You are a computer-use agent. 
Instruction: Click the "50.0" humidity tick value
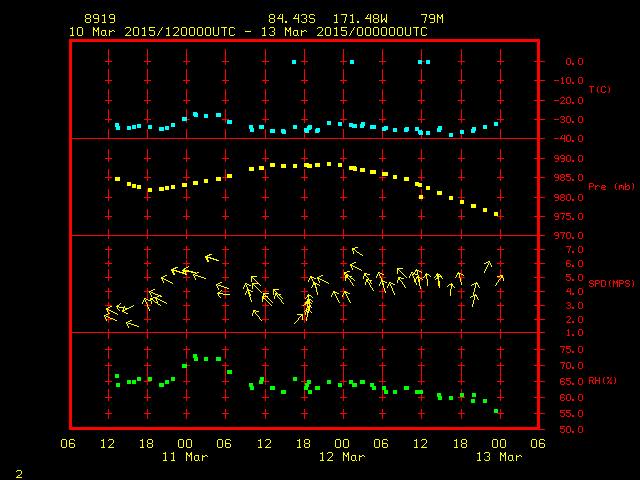tap(571, 429)
